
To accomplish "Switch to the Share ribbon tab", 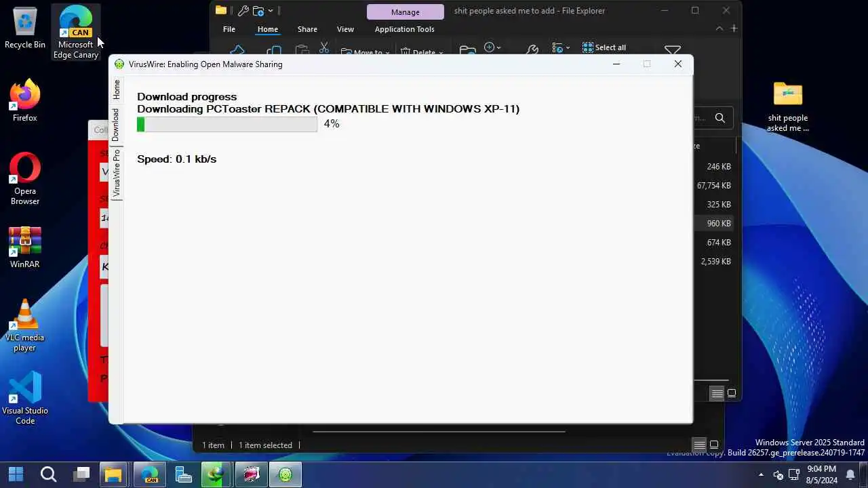I will click(307, 29).
